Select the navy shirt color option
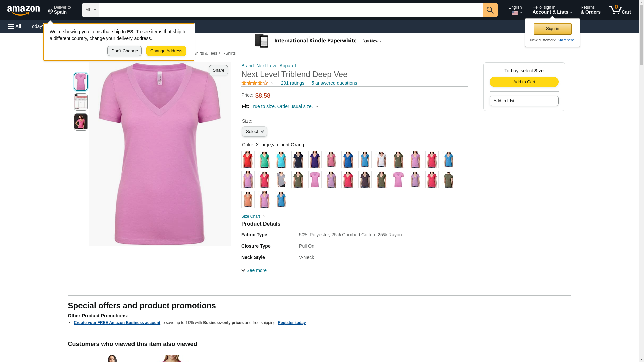Image resolution: width=644 pixels, height=362 pixels. [298, 160]
